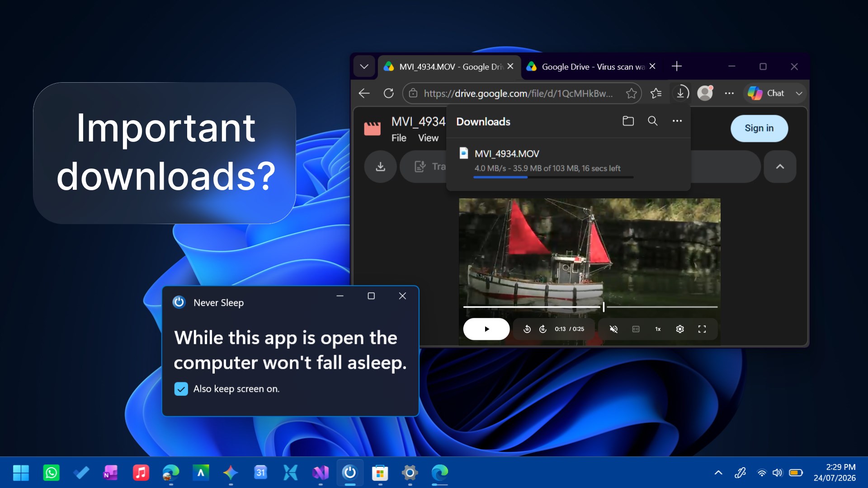Uncheck Also keep screen on checkbox
Image resolution: width=868 pixels, height=488 pixels.
coord(181,389)
